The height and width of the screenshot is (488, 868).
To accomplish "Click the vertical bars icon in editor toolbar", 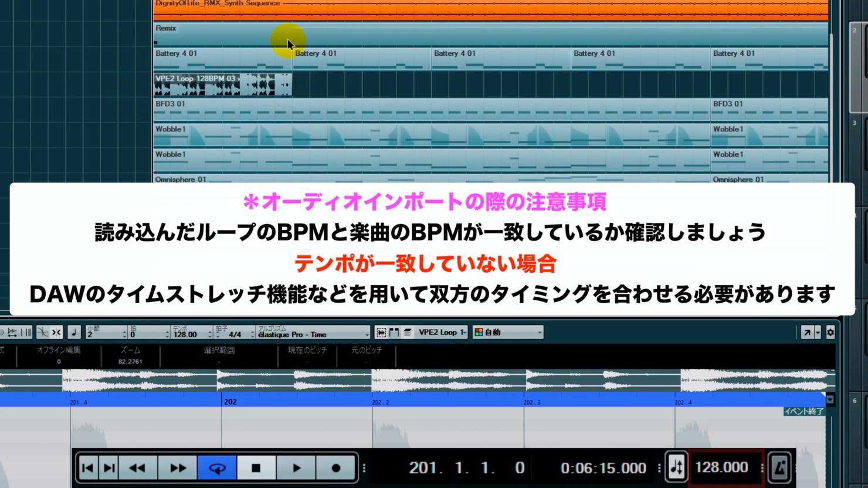I will pyautogui.click(x=26, y=333).
